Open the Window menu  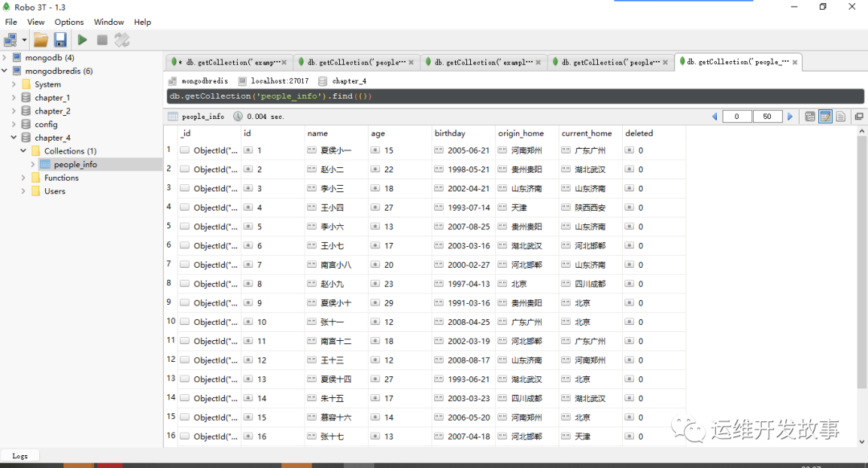[108, 23]
